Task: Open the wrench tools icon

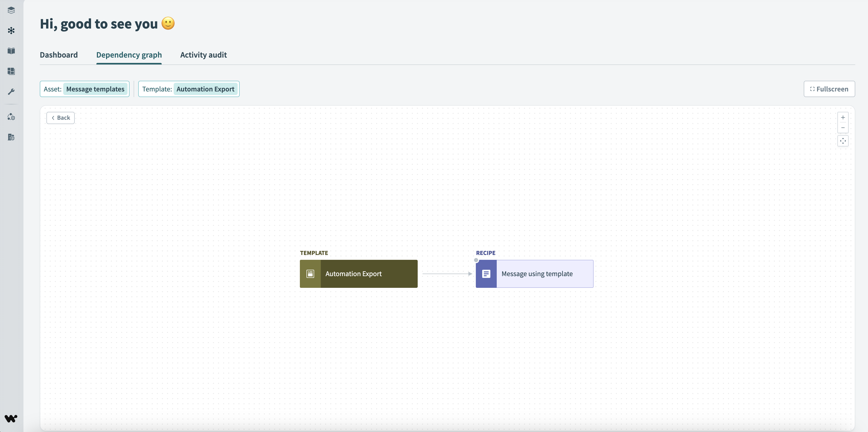Action: point(11,92)
